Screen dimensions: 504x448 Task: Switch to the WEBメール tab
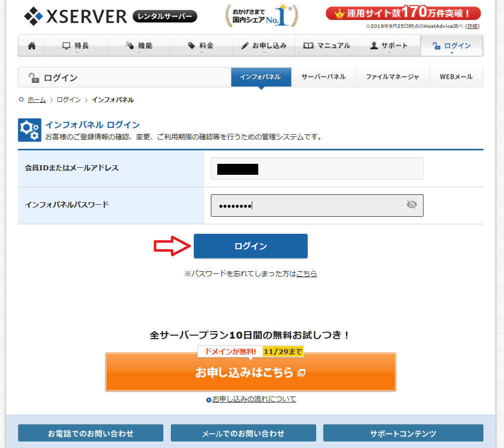coord(456,77)
